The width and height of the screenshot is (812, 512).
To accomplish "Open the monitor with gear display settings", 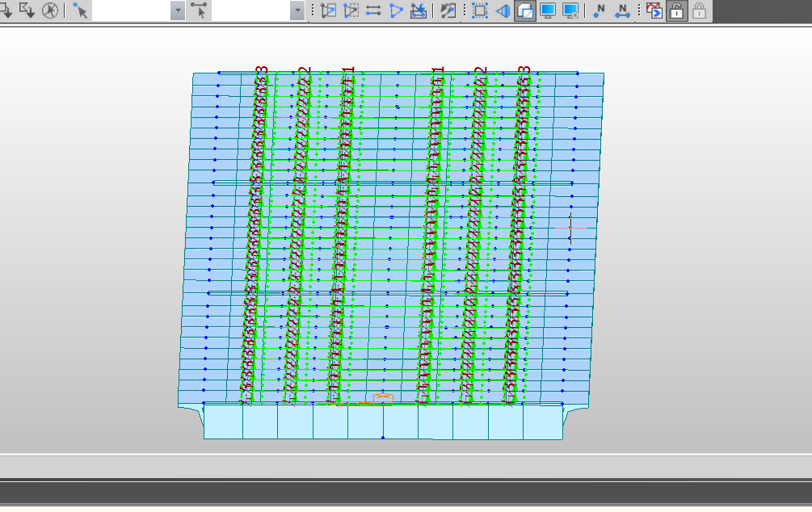I will coord(570,10).
